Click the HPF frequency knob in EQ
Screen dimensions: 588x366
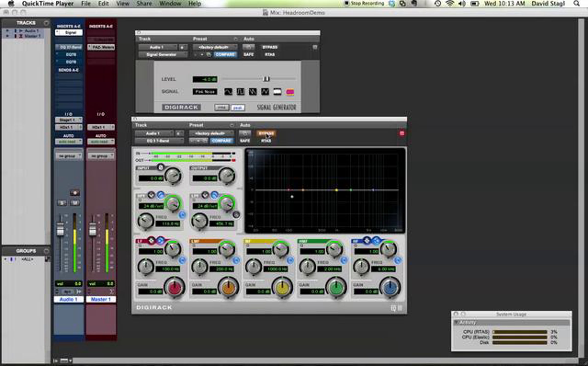pyautogui.click(x=146, y=221)
